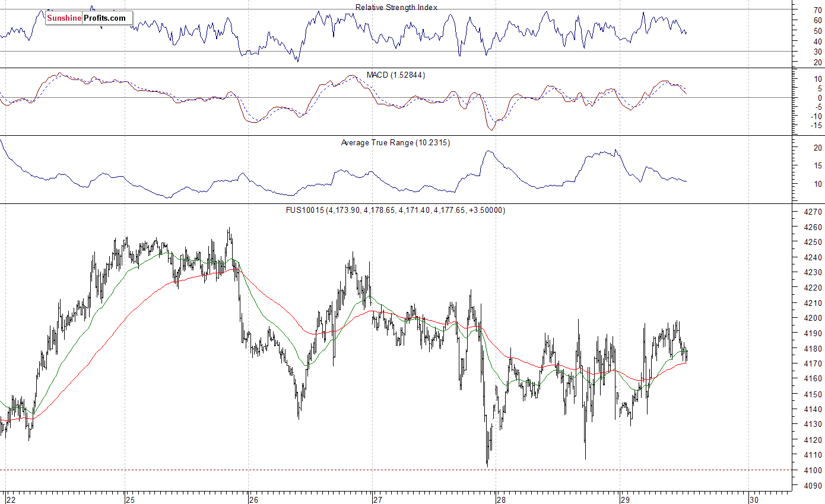Click the 4150 price axis label
Screen dimensions: 825x504
click(813, 394)
